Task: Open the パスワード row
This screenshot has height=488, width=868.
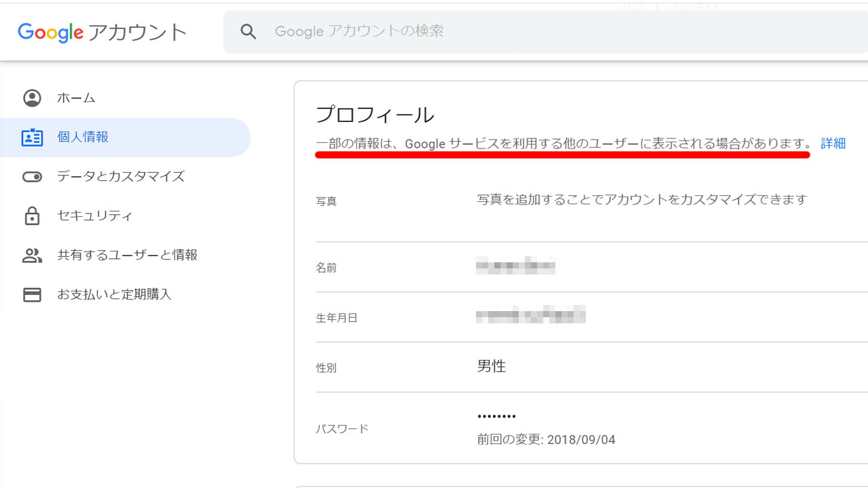Action: point(592,428)
